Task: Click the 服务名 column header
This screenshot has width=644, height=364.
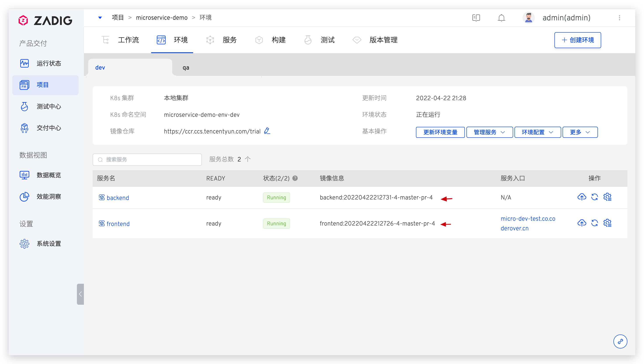Action: click(106, 178)
